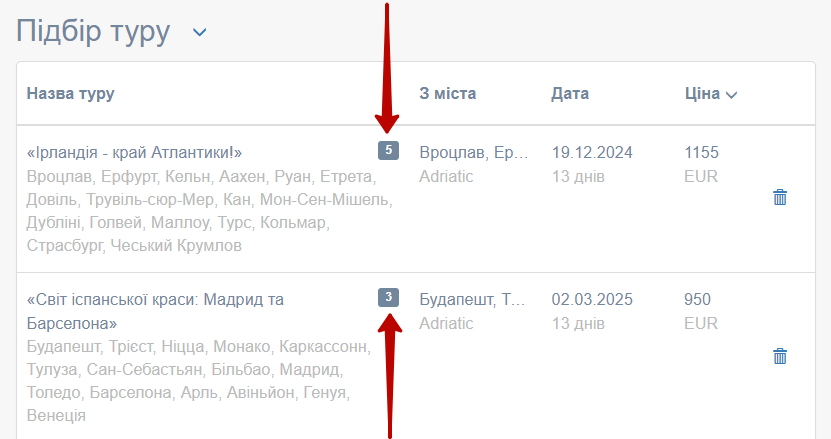
Task: Click the «З міста» column header
Action: coord(447,94)
